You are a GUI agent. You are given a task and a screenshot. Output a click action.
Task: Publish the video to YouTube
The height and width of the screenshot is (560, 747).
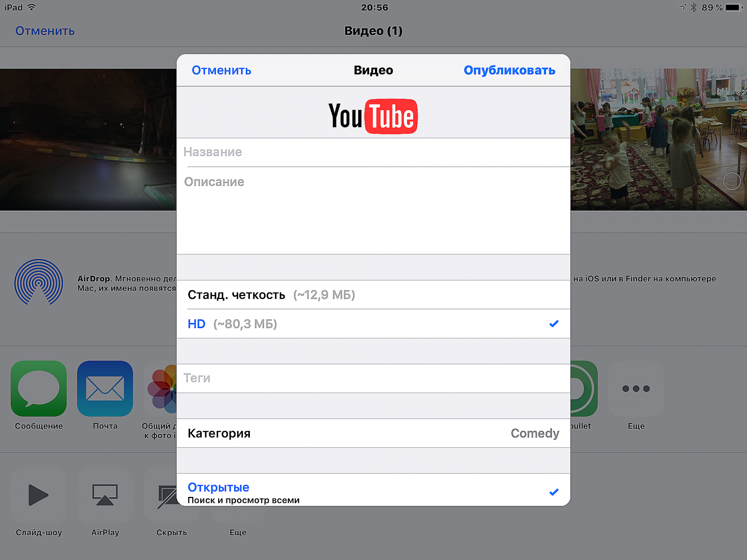pos(509,70)
